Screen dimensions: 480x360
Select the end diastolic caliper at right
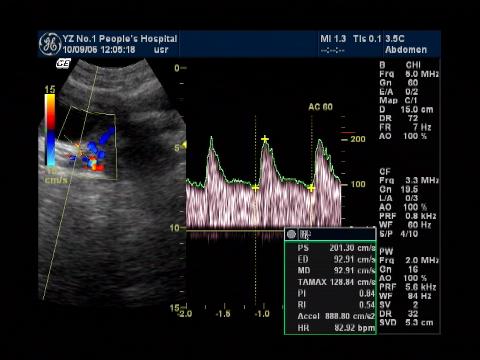point(311,188)
